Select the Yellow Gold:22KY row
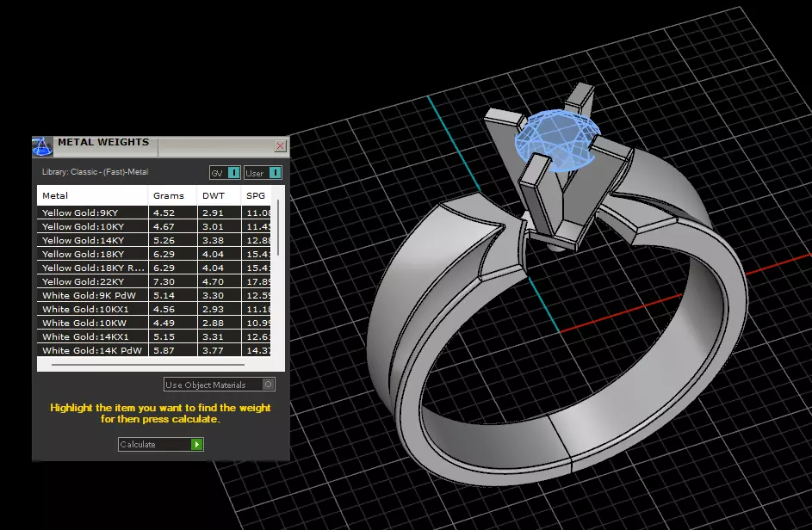The image size is (812, 530). tap(154, 281)
